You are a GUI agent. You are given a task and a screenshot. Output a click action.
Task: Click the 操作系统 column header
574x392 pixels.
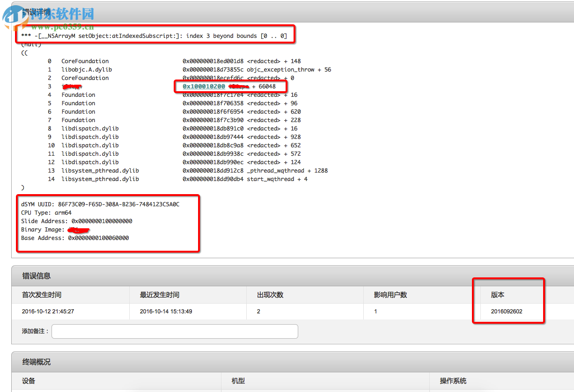(x=453, y=381)
